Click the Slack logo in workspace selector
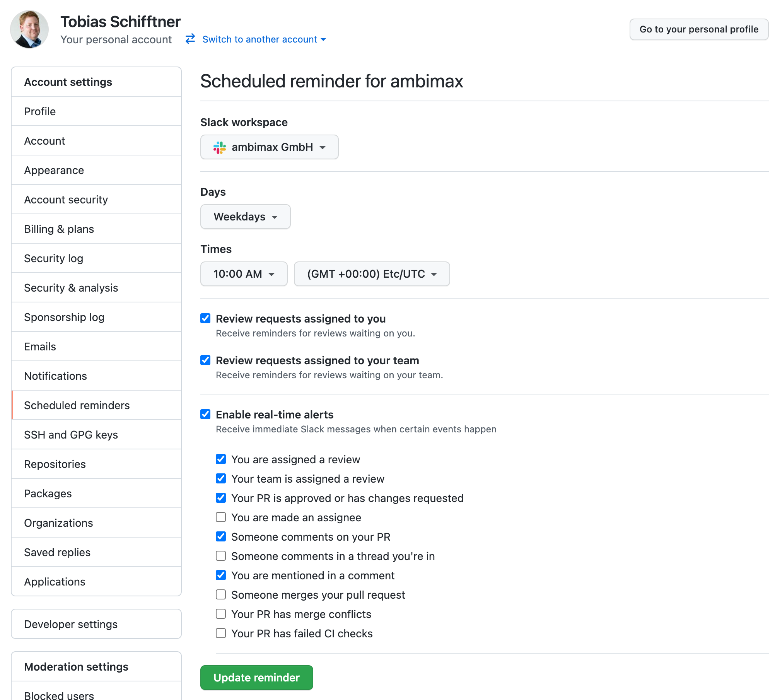This screenshot has width=775, height=700. (x=220, y=147)
